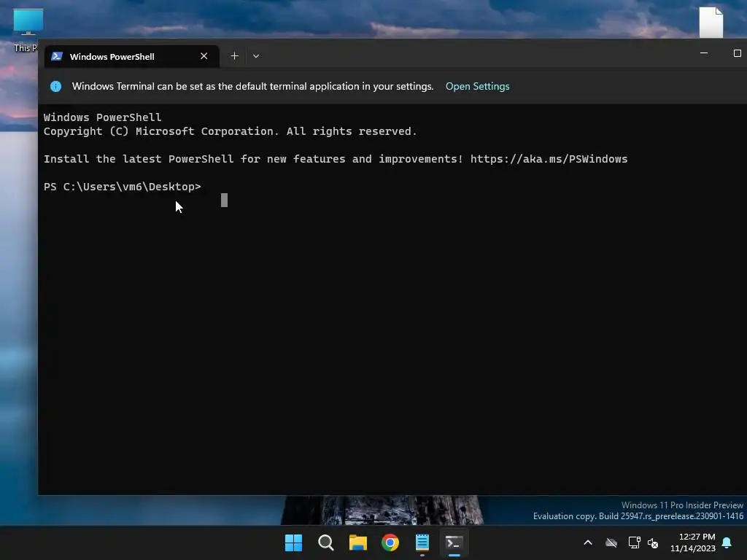Click the Open Settings link
This screenshot has height=560, width=747.
pyautogui.click(x=477, y=86)
